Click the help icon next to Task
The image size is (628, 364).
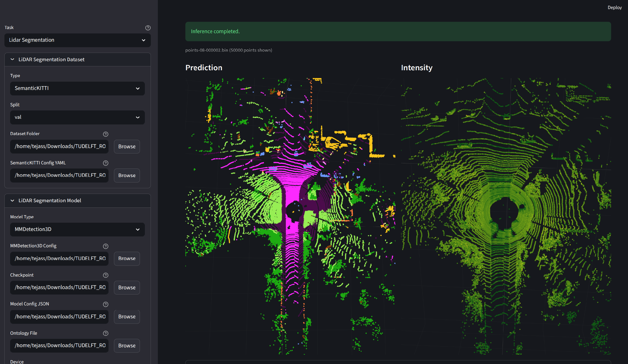(148, 28)
